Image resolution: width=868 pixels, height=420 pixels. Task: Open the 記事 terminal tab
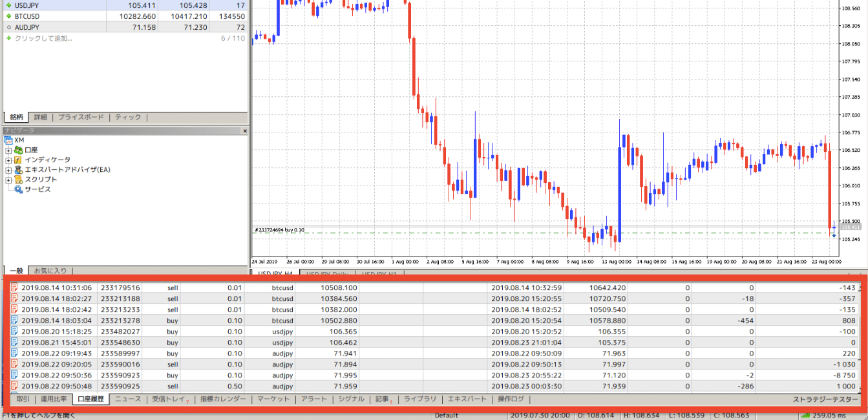coord(383,399)
